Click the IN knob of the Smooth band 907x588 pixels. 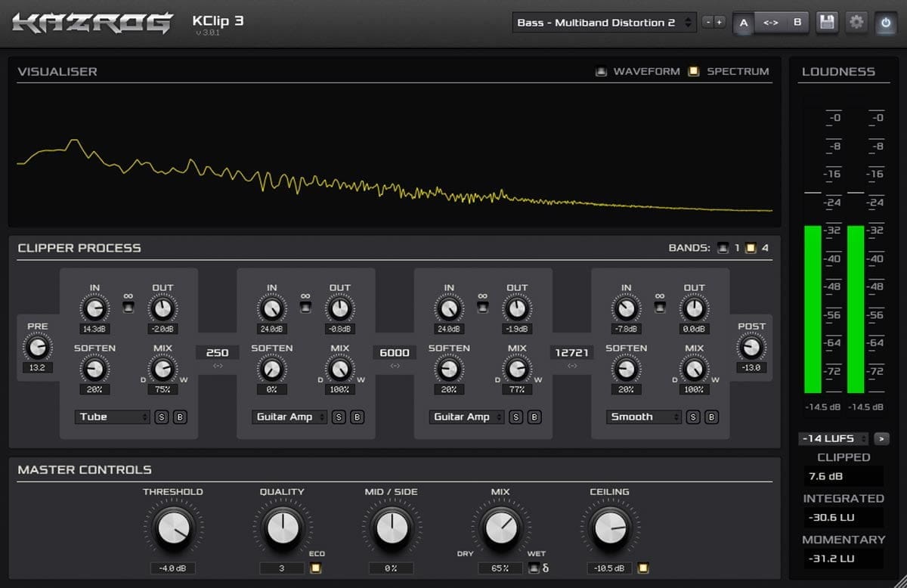point(626,308)
